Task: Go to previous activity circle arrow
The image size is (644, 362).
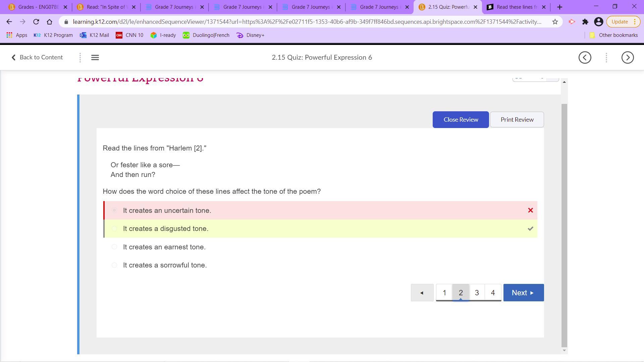Action: click(x=585, y=57)
